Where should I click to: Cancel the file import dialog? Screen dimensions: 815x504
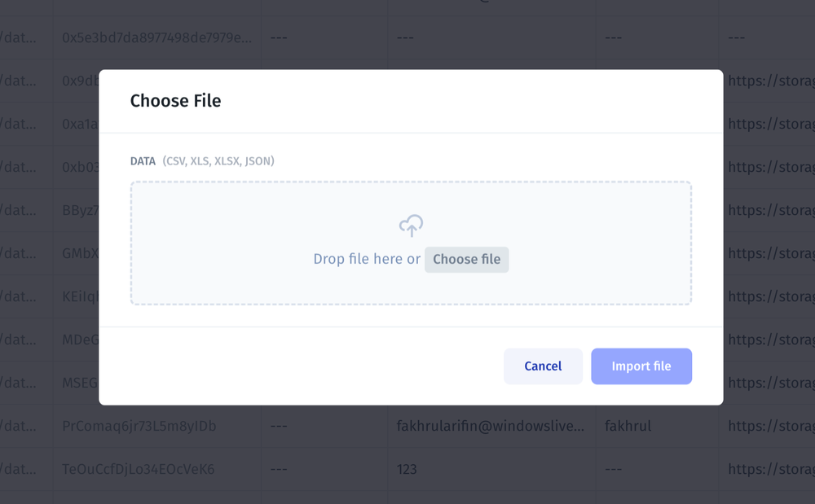coord(543,366)
